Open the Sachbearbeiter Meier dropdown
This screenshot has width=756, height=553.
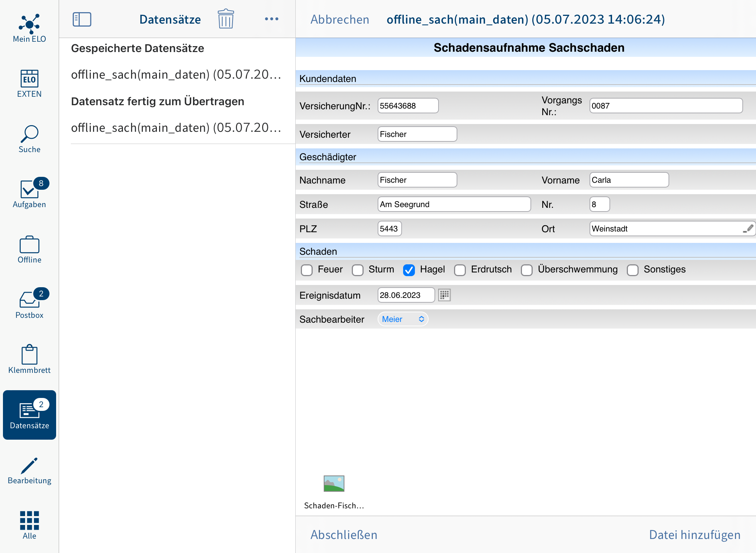(403, 319)
